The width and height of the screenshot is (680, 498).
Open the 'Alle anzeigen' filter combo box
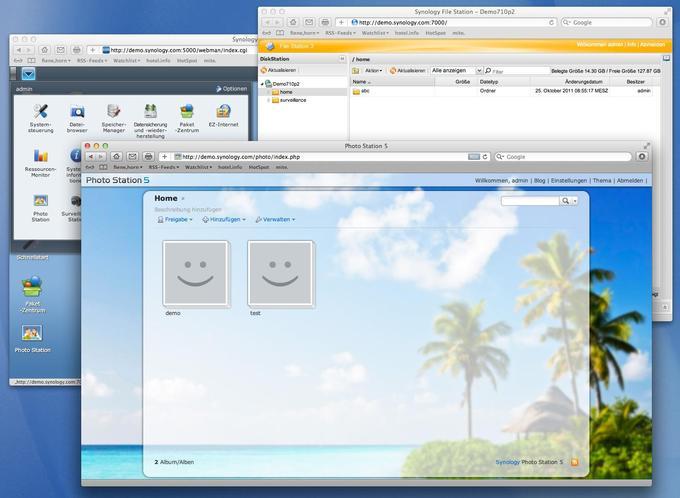click(x=456, y=71)
